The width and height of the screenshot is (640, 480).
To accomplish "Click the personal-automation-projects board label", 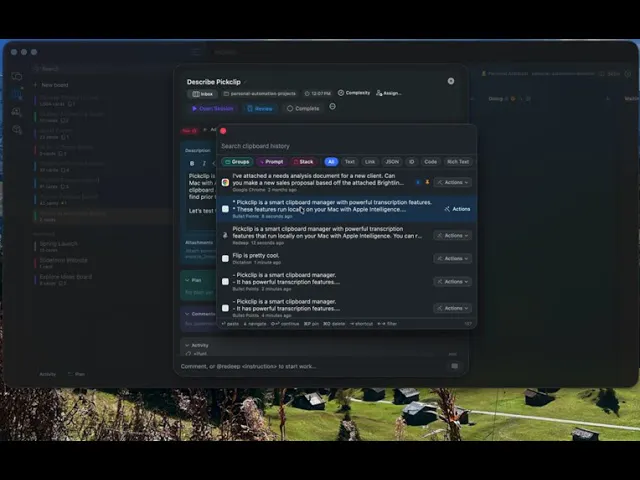I will click(x=260, y=94).
